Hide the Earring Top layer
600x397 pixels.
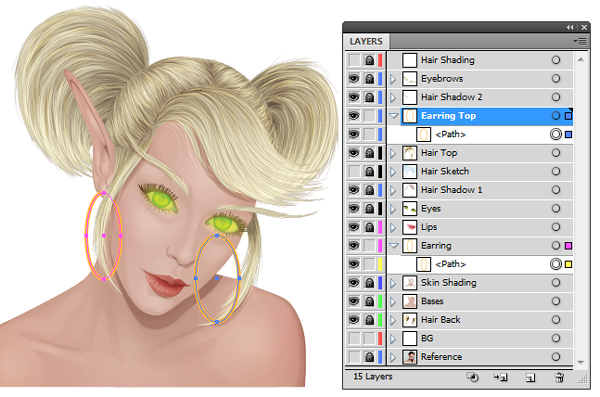click(354, 116)
